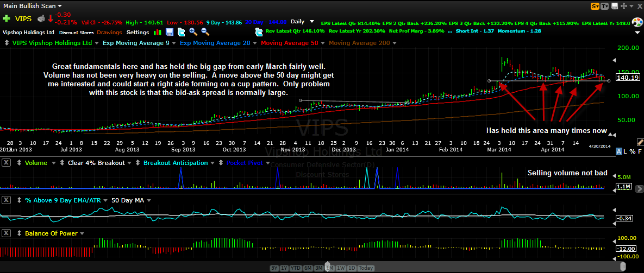Open the window options arrow near top-right X
This screenshot has width=644, height=273.
pos(632,6)
